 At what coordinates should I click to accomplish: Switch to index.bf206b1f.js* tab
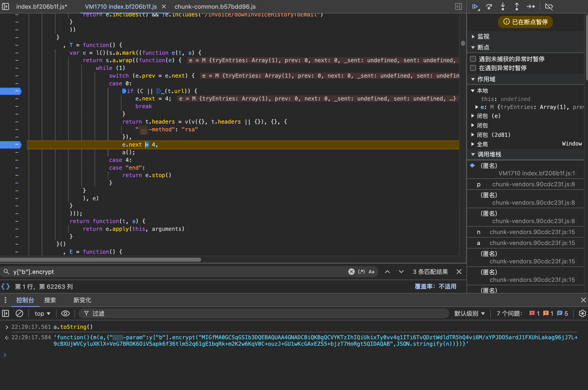pos(42,7)
